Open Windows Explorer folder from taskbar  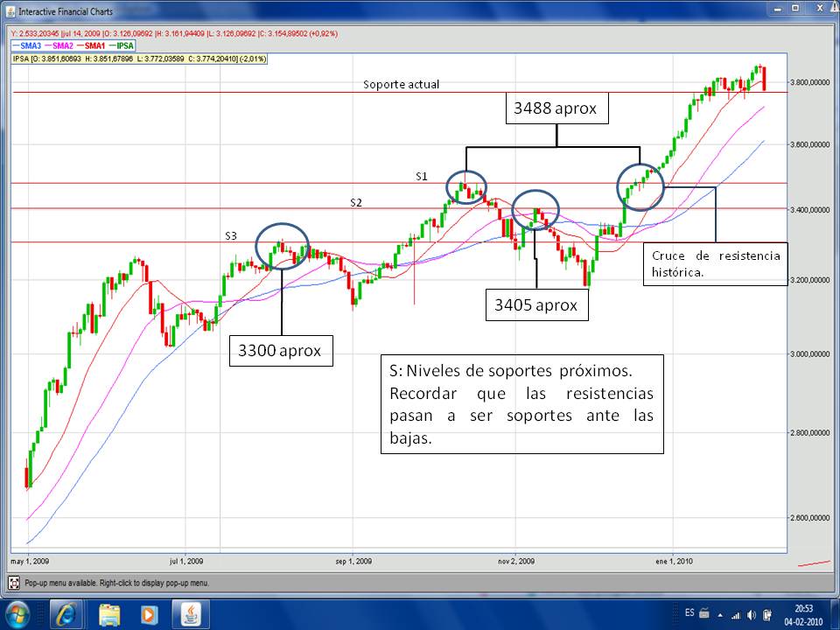(109, 615)
